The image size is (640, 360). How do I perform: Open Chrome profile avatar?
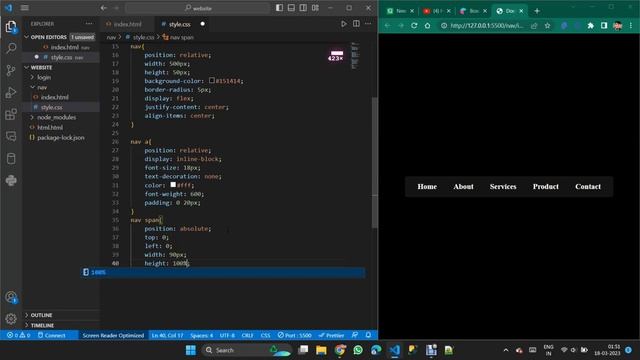618,25
